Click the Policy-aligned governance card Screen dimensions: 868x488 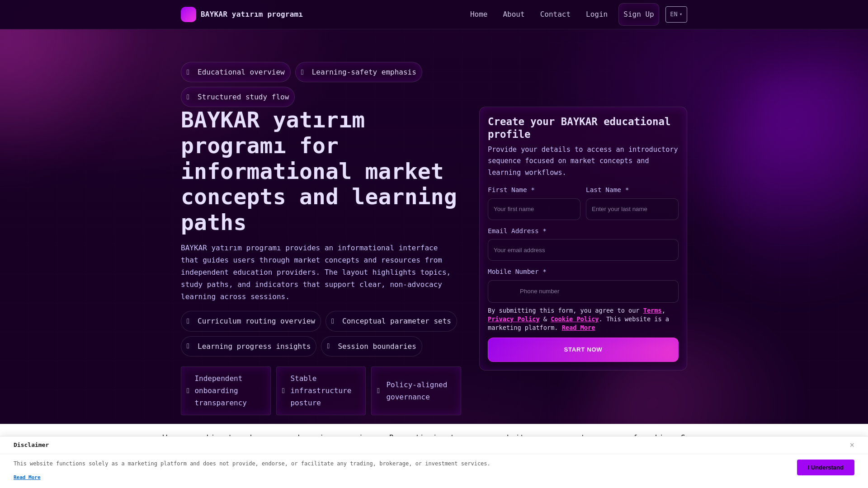(x=416, y=391)
